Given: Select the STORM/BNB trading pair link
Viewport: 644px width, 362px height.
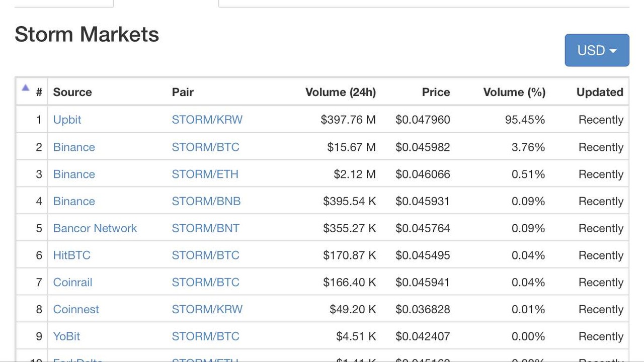Looking at the screenshot, I should 206,202.
